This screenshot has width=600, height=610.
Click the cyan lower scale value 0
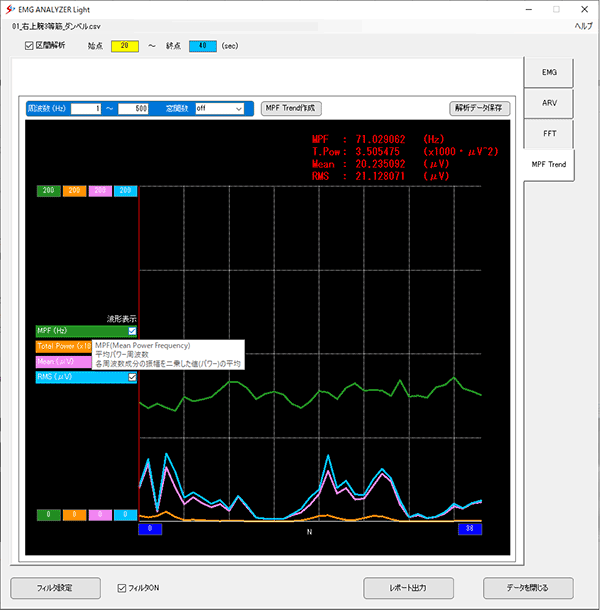point(125,515)
